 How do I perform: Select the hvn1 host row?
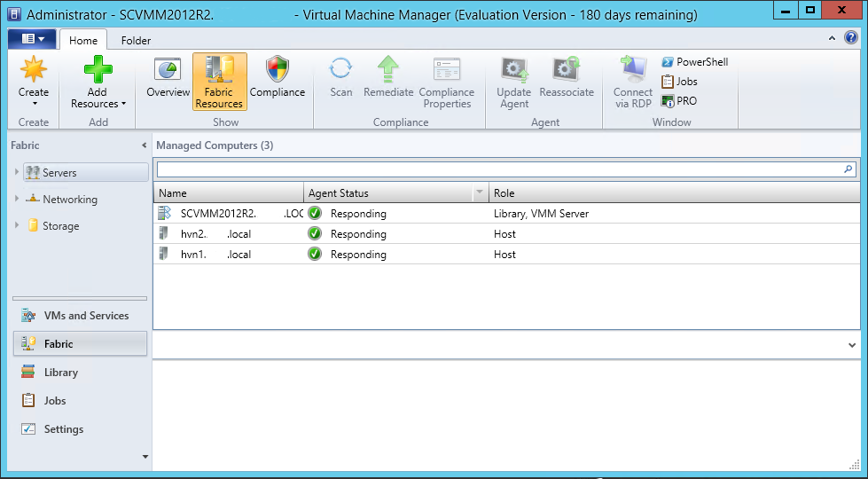pos(506,255)
